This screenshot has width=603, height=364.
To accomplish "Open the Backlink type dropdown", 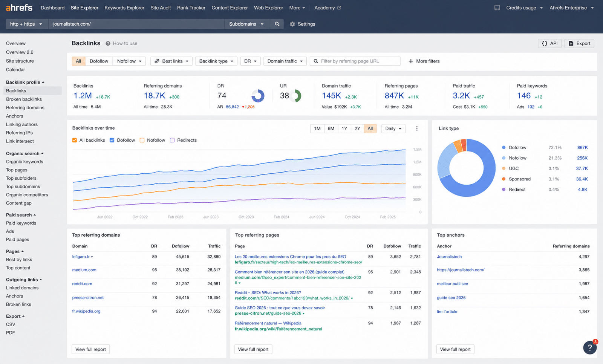I will (x=216, y=61).
